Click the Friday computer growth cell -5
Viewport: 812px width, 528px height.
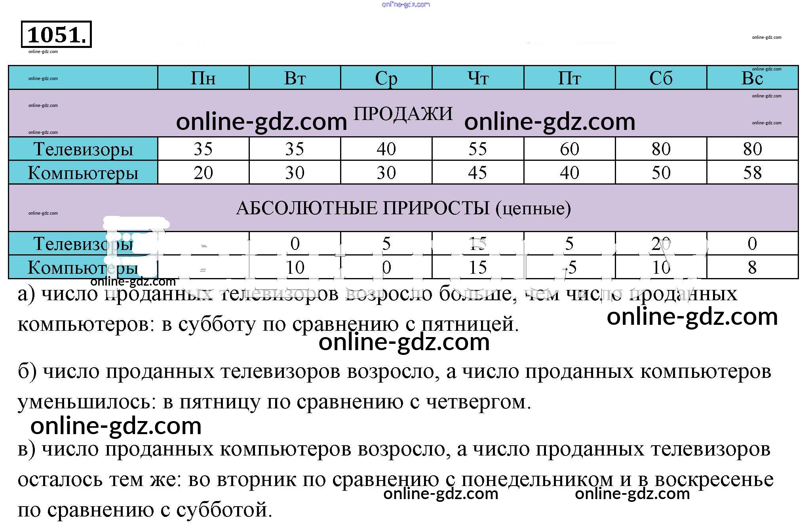569,267
